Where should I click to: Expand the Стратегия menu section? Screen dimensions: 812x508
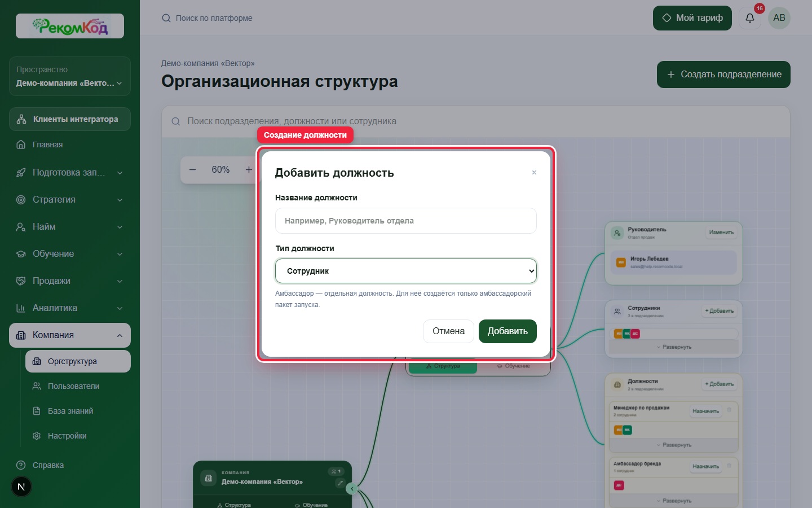[70, 200]
